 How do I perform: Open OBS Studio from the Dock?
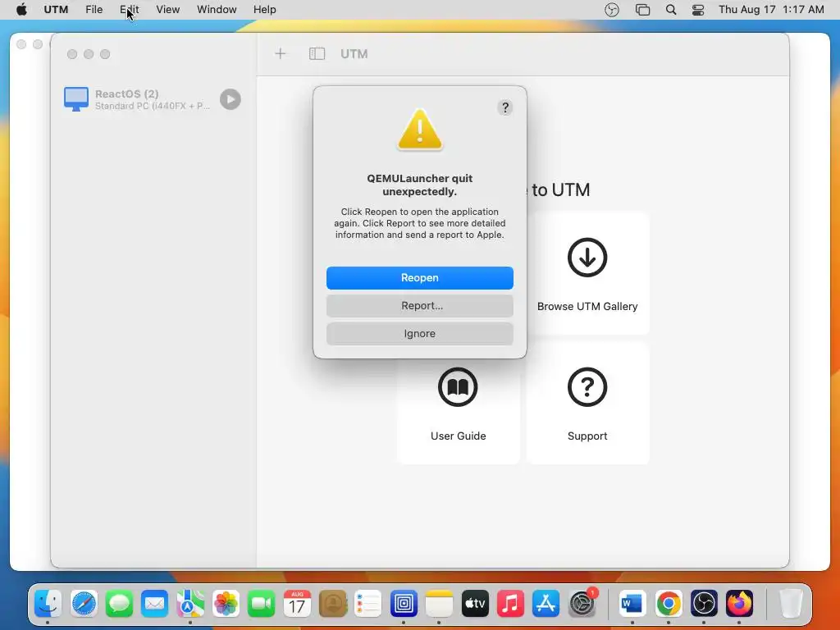[x=703, y=604]
